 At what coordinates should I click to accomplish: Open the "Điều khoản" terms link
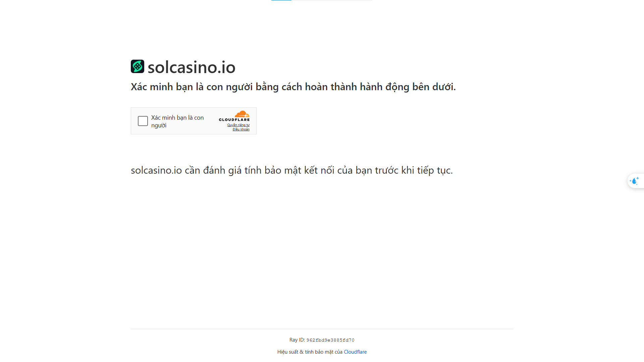(241, 129)
